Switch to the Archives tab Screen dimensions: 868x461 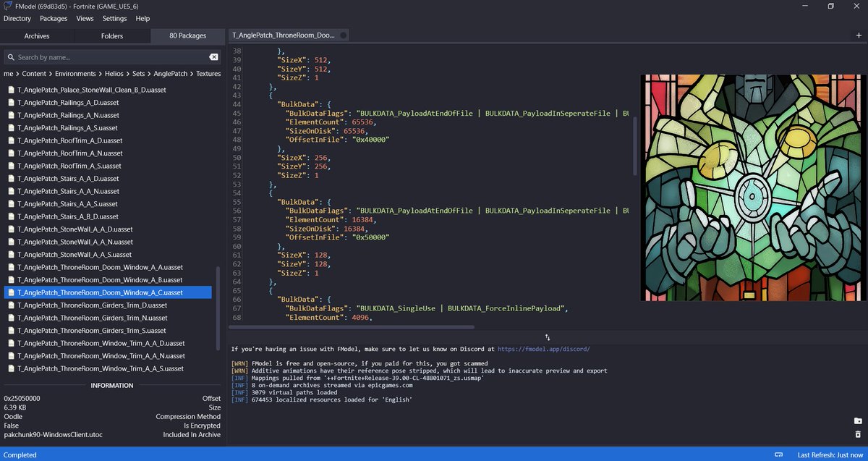tap(38, 35)
